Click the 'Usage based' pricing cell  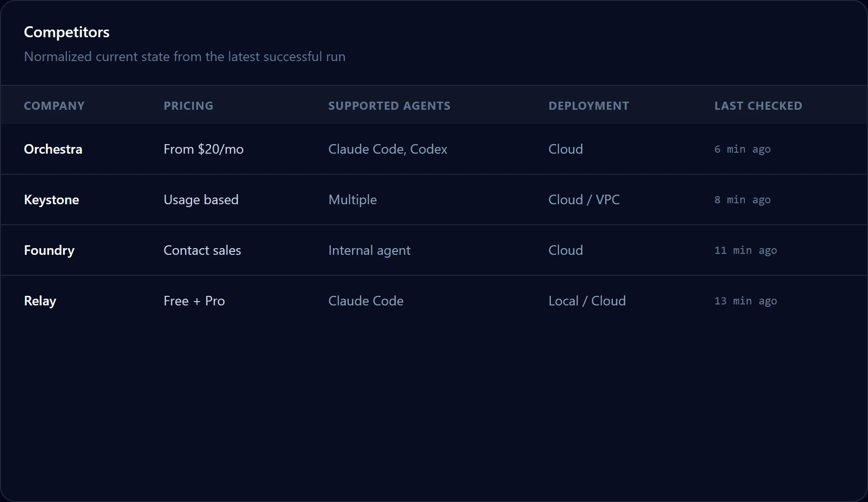201,199
